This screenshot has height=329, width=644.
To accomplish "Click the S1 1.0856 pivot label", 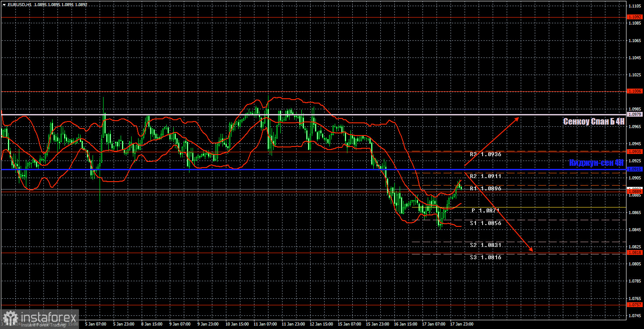I will point(486,223).
